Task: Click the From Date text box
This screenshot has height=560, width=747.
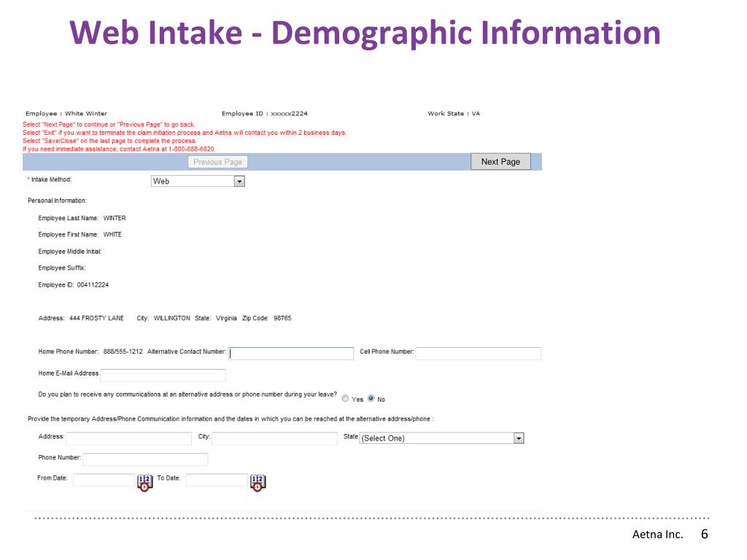Action: [x=104, y=480]
